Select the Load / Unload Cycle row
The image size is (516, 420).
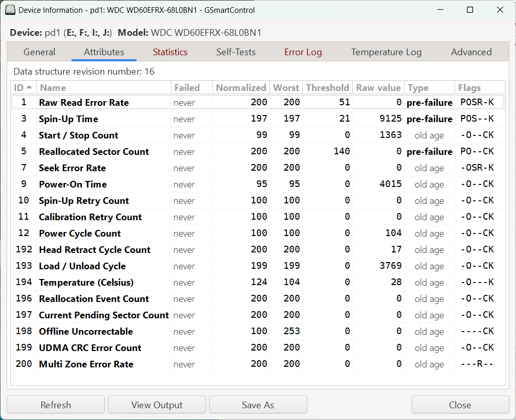coord(258,266)
